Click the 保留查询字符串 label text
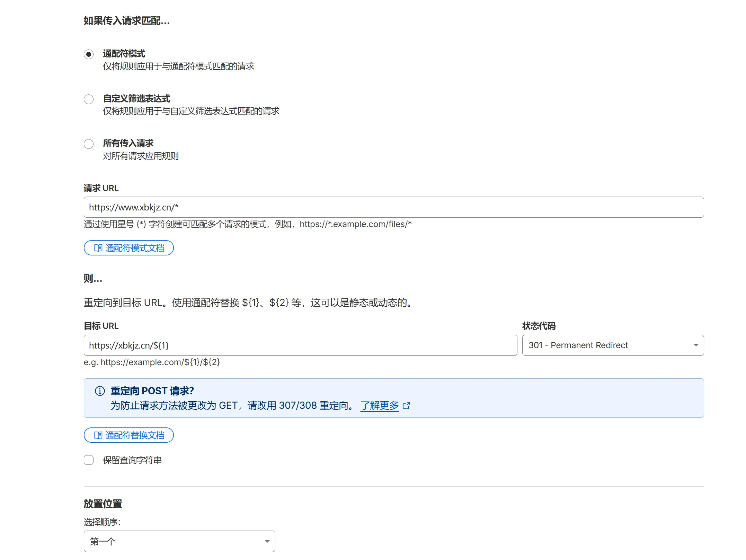This screenshot has height=560, width=746. (132, 460)
